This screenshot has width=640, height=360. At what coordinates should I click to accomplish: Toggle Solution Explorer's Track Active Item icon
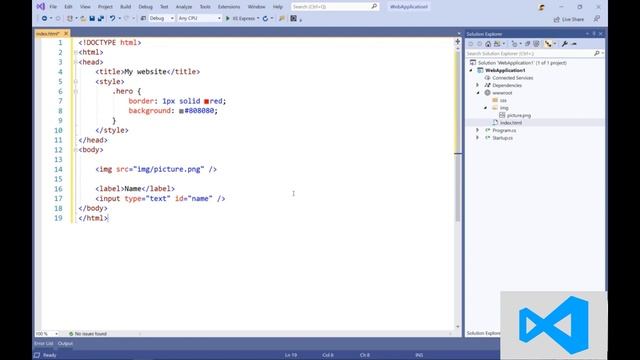tap(548, 44)
